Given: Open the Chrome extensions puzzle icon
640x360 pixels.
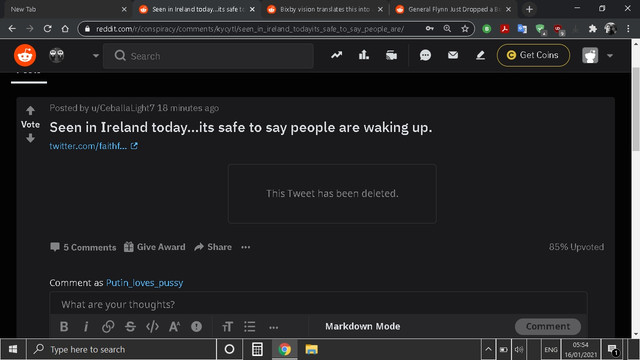Looking at the screenshot, I should tap(593, 29).
